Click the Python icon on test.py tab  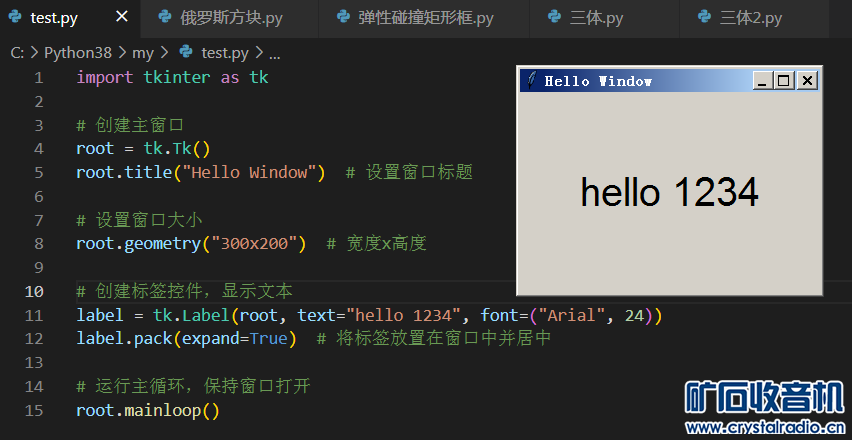(x=15, y=18)
